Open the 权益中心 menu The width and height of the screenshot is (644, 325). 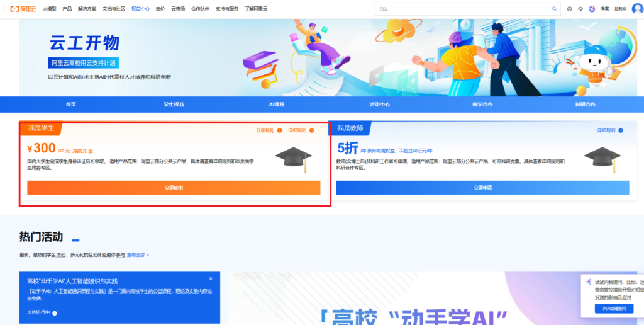(140, 9)
